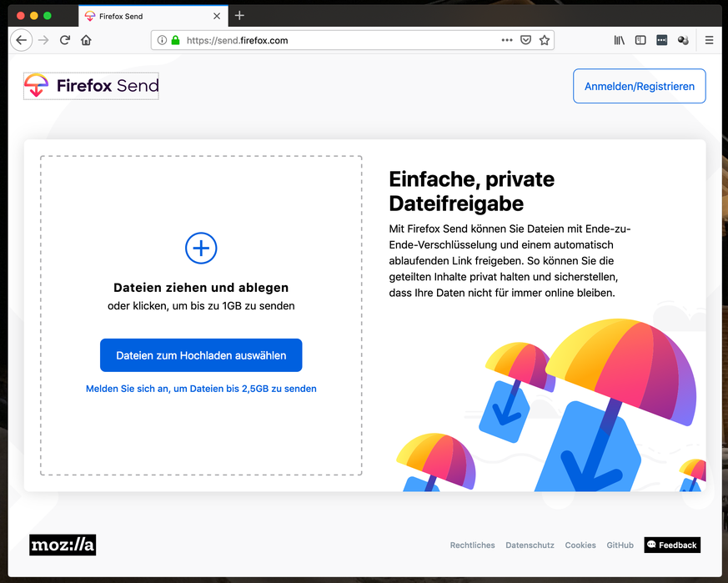
Task: Reload the current page
Action: point(64,40)
